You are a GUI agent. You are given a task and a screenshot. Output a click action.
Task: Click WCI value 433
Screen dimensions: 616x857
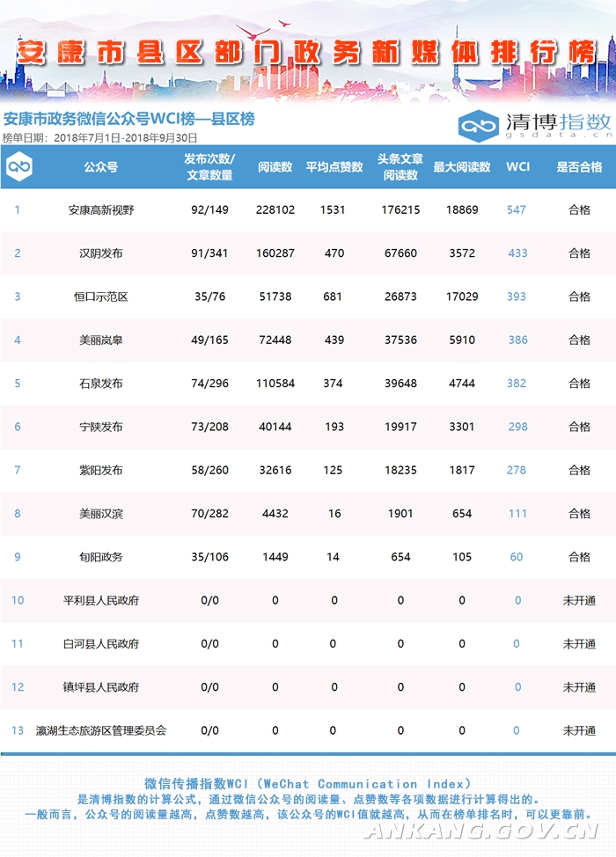517,253
